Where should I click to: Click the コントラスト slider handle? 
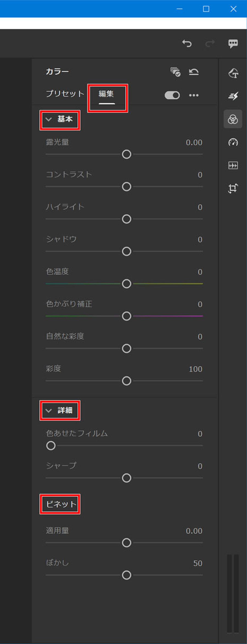coord(127,187)
